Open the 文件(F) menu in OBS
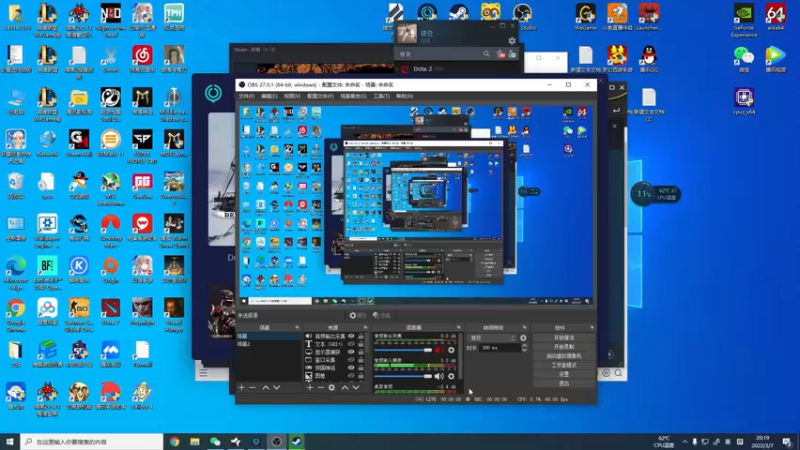 (246, 96)
